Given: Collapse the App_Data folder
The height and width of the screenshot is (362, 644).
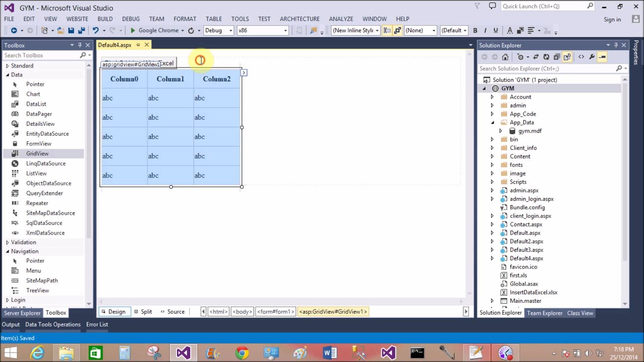Looking at the screenshot, I should 492,123.
